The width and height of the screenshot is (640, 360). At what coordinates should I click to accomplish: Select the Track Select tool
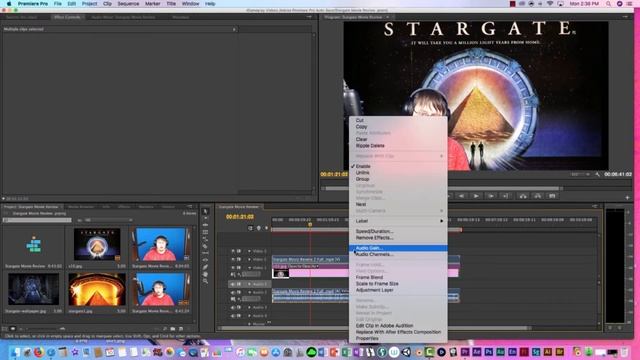(x=205, y=218)
